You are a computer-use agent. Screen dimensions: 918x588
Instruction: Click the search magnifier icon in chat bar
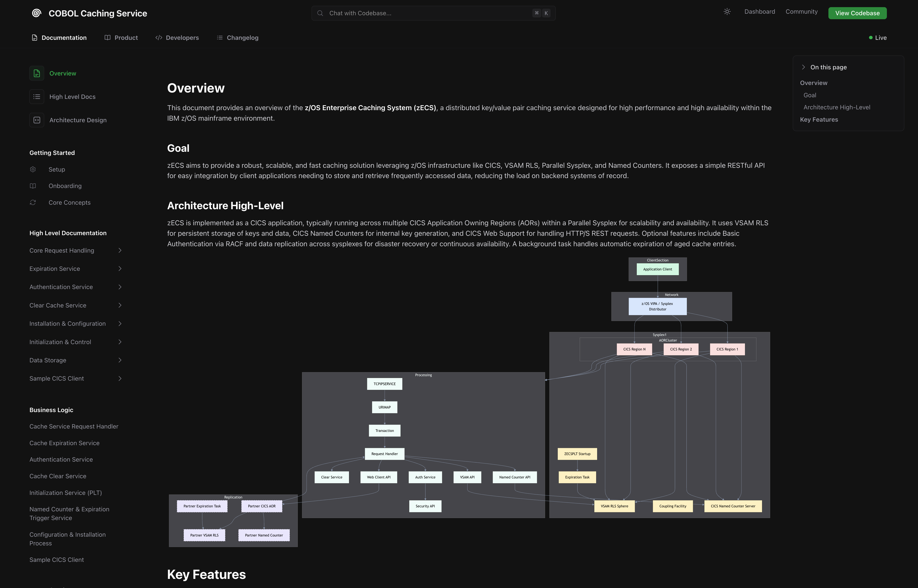[x=320, y=13]
